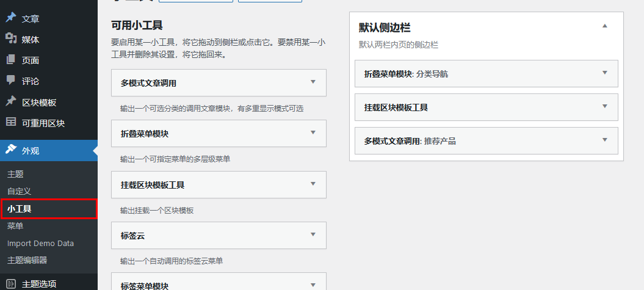Expand the 多模式文章调用 available widget arrow
This screenshot has height=290, width=644.
click(313, 82)
